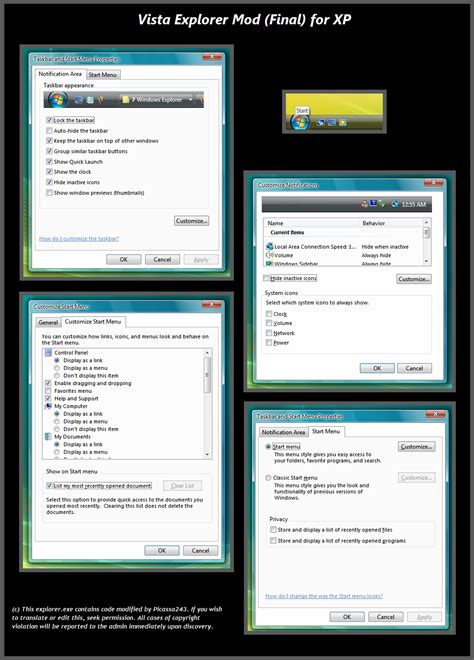The image size is (474, 660).
Task: Click the Local Area Connection row icon
Action: 269,246
